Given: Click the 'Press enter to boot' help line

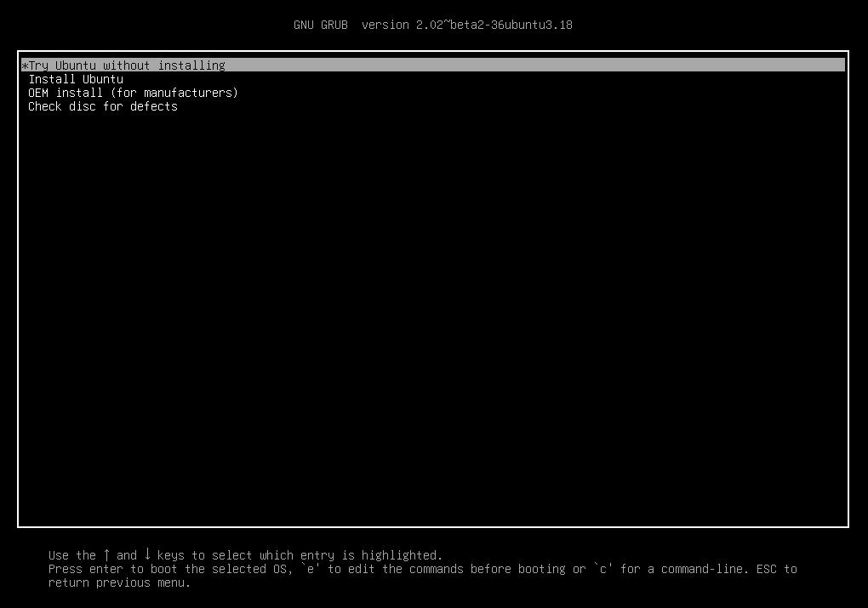Looking at the screenshot, I should 422,569.
